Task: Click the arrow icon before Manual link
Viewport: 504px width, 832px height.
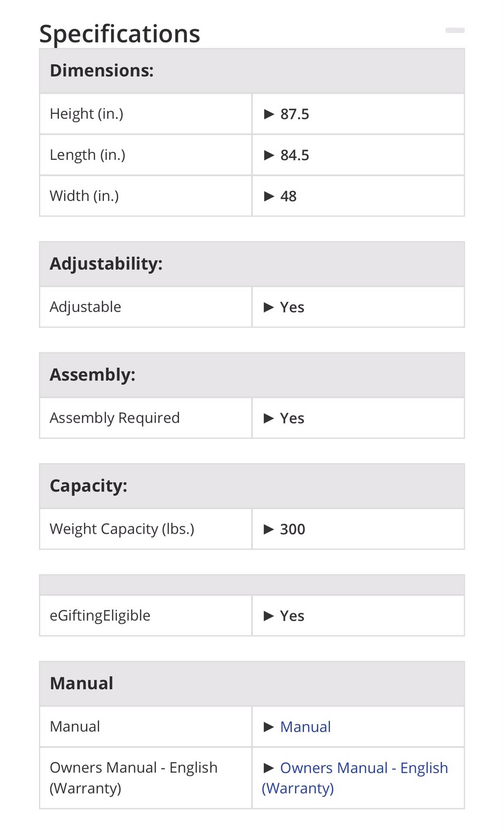Action: 269,727
